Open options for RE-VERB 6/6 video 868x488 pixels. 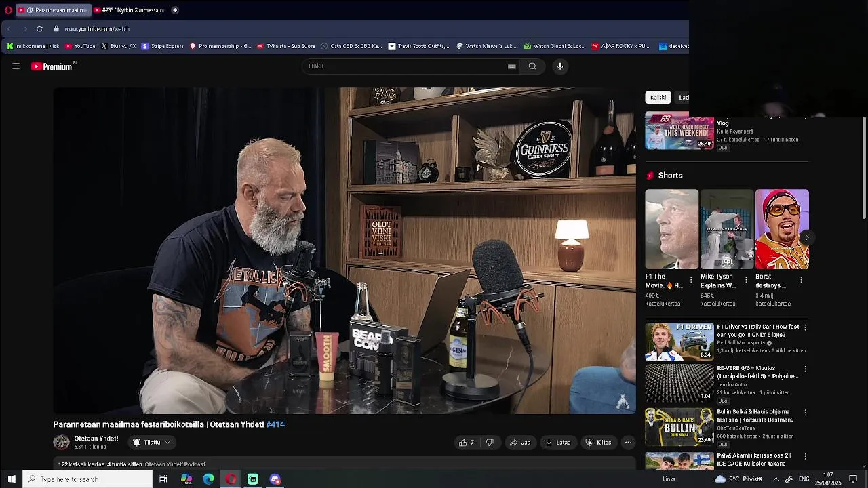coord(805,369)
